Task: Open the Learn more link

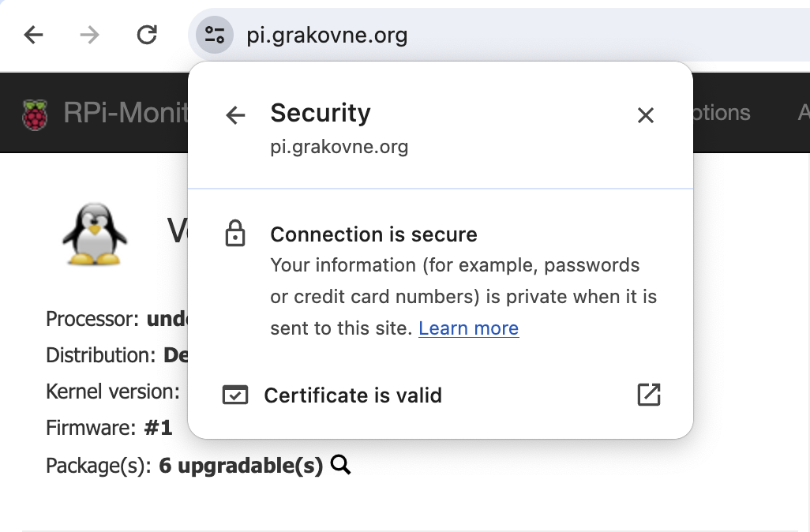Action: [468, 328]
